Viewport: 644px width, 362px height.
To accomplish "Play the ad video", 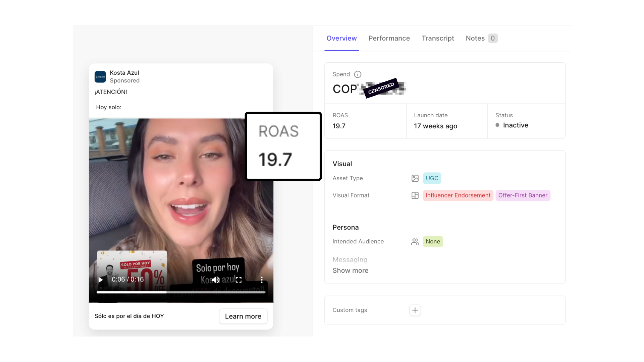I will click(x=101, y=280).
